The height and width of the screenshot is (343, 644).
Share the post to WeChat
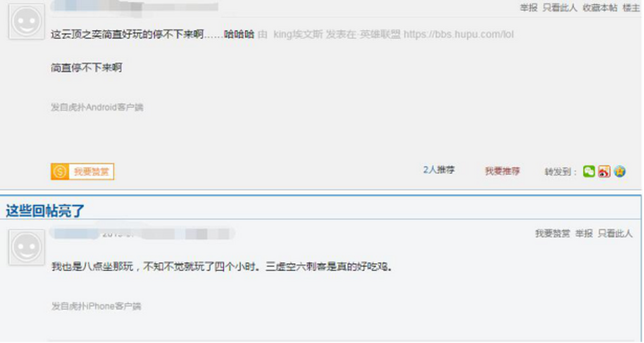click(589, 171)
